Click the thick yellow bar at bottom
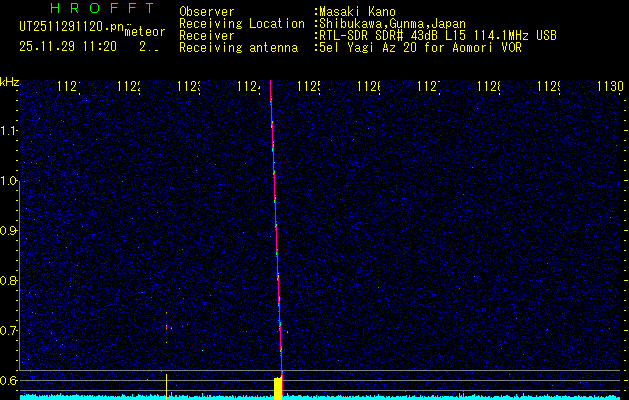This screenshot has width=629, height=400. tap(278, 388)
